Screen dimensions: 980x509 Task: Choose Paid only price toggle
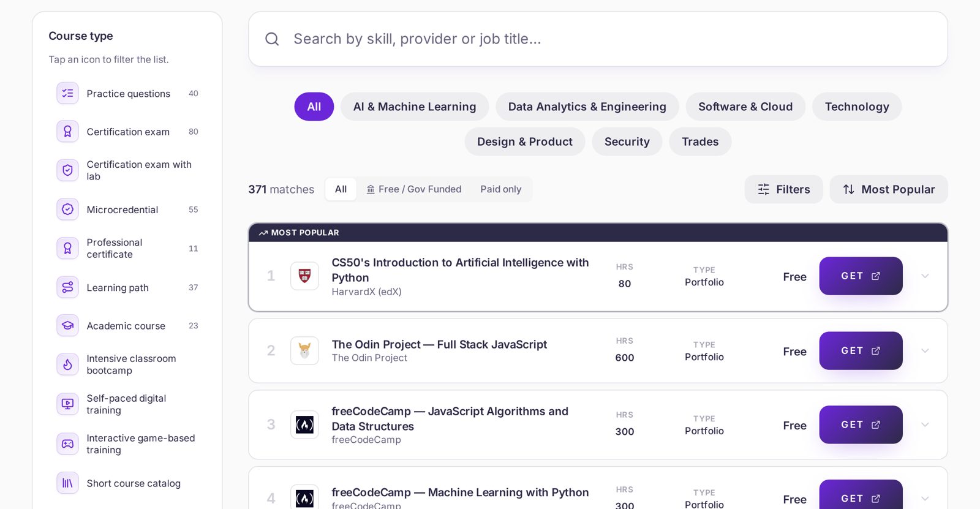[x=501, y=189]
